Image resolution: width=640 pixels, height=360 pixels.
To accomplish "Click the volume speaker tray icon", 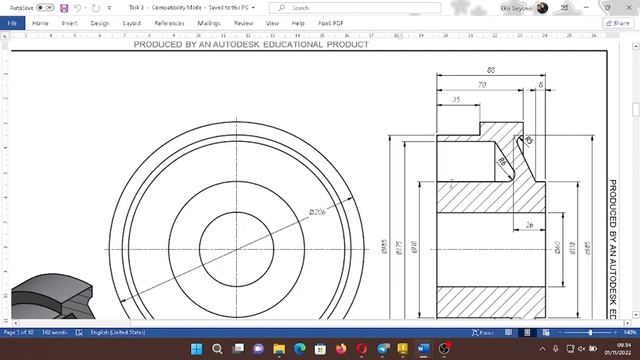I will (582, 349).
